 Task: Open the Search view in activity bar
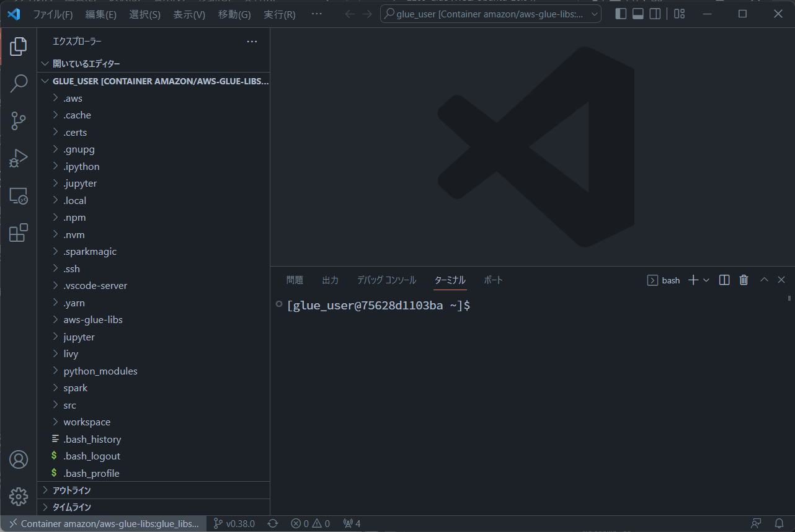tap(19, 83)
